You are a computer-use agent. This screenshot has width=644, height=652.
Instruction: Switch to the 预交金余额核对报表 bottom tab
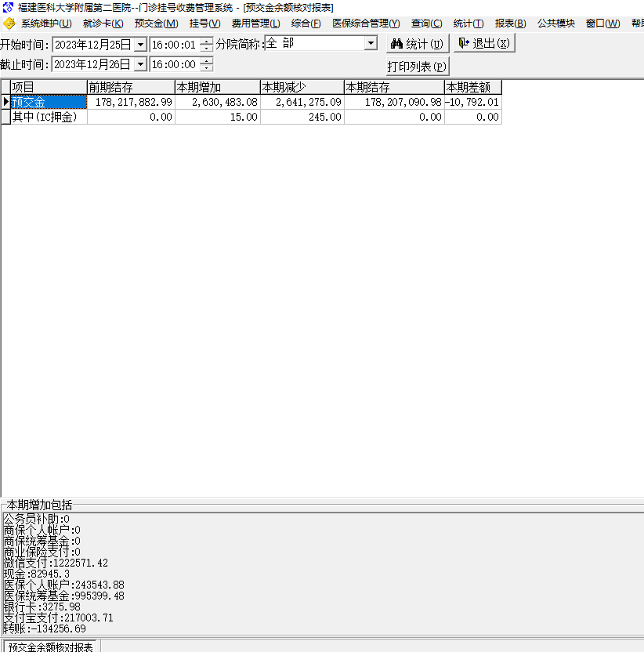point(50,647)
